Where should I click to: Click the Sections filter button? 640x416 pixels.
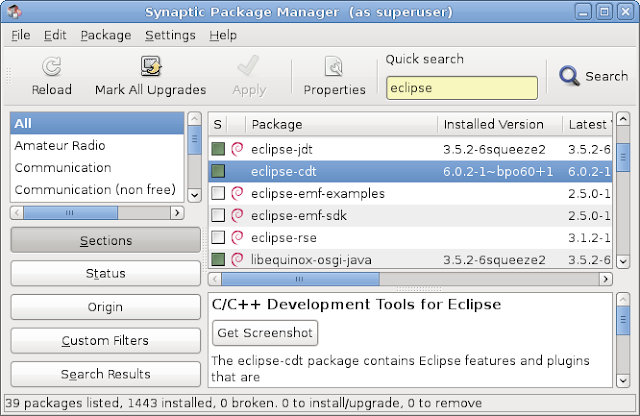tap(106, 240)
